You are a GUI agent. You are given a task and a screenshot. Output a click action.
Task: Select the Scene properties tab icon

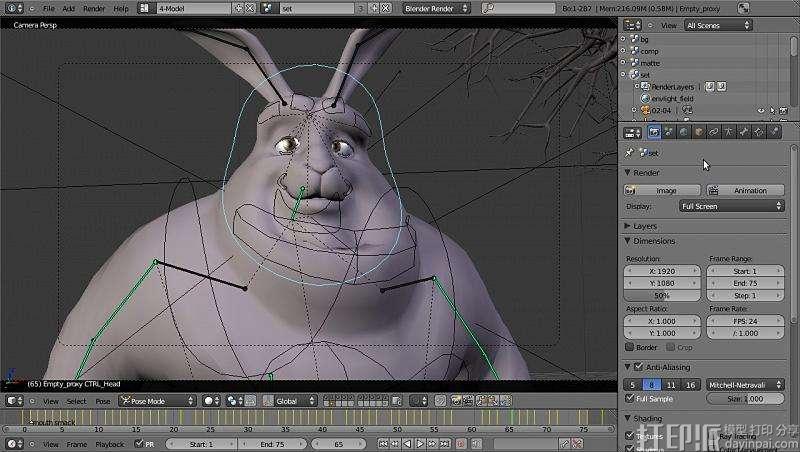pos(669,133)
